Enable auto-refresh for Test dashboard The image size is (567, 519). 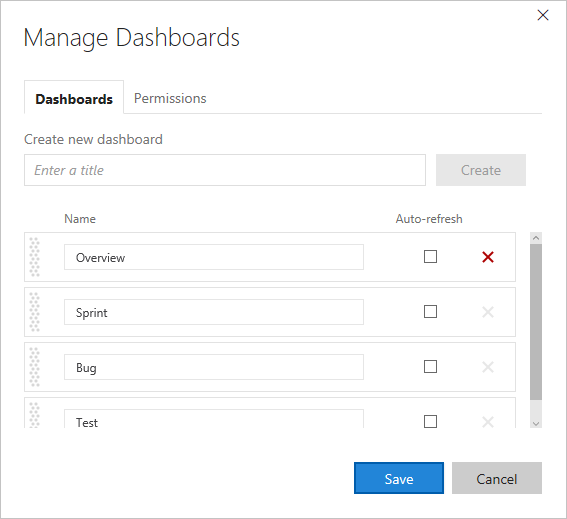(x=430, y=421)
